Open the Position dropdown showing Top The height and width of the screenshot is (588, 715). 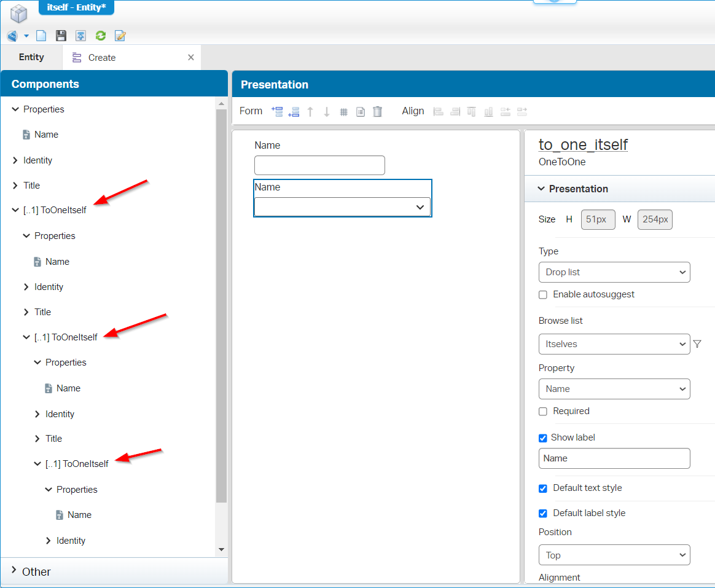click(614, 555)
